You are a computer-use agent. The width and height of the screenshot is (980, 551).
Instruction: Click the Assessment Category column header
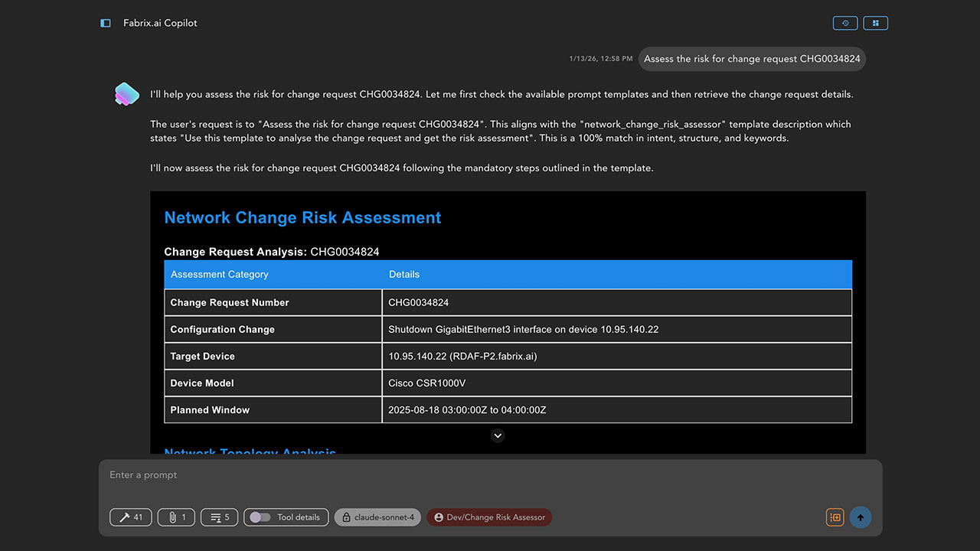tap(220, 274)
